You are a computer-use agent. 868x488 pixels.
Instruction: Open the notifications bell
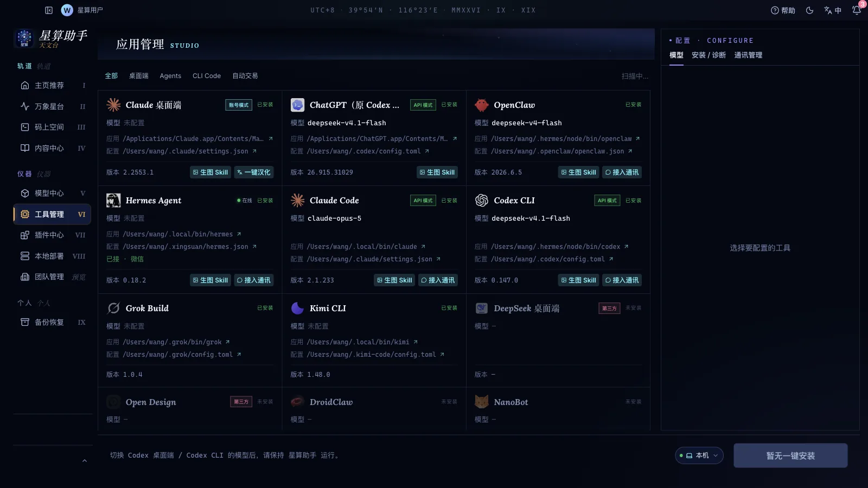tap(857, 10)
